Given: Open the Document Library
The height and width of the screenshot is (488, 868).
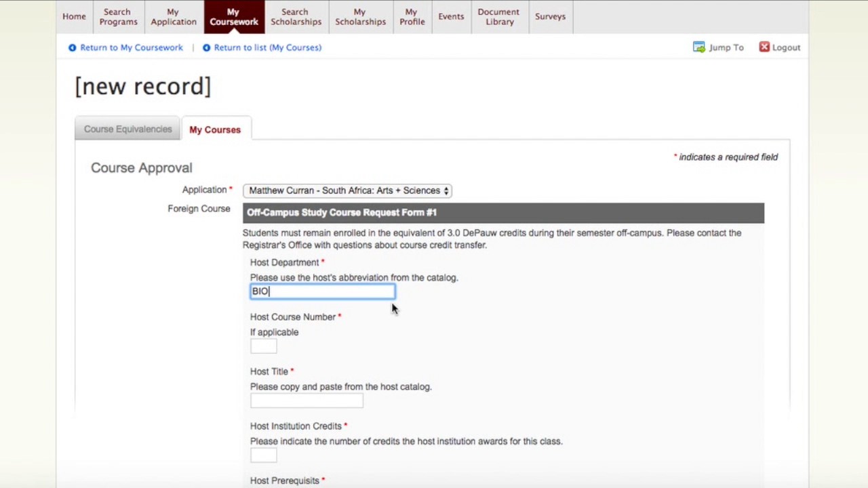Looking at the screenshot, I should click(498, 16).
